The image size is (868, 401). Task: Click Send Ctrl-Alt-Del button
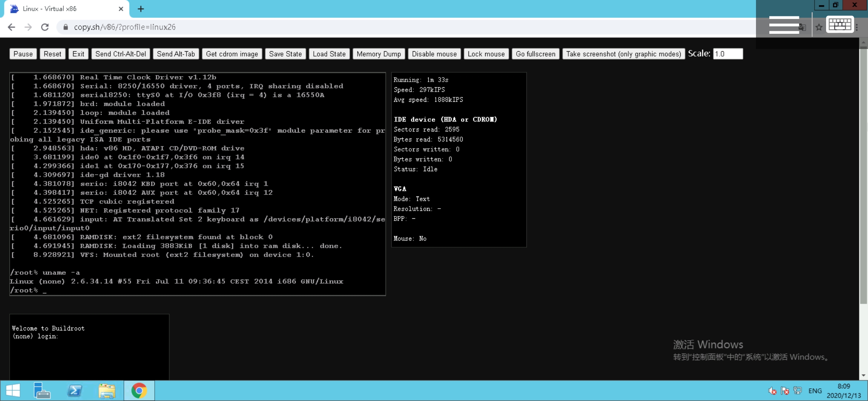click(121, 54)
